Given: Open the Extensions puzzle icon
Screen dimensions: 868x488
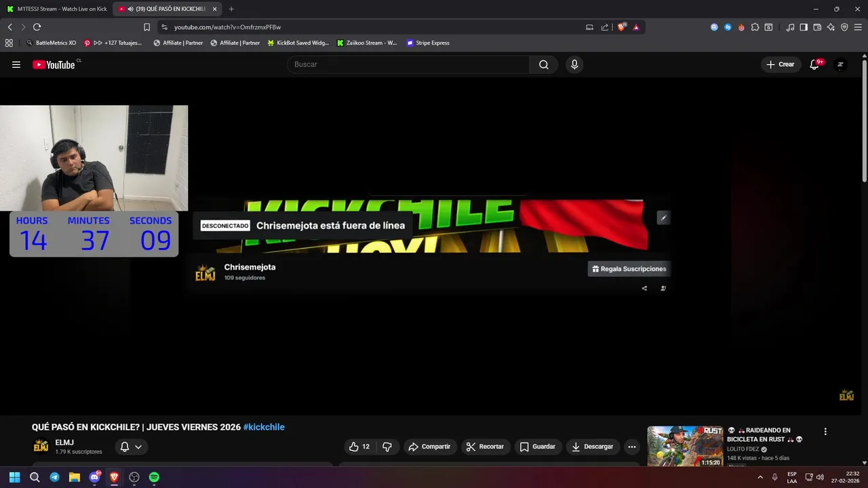Looking at the screenshot, I should click(x=755, y=27).
